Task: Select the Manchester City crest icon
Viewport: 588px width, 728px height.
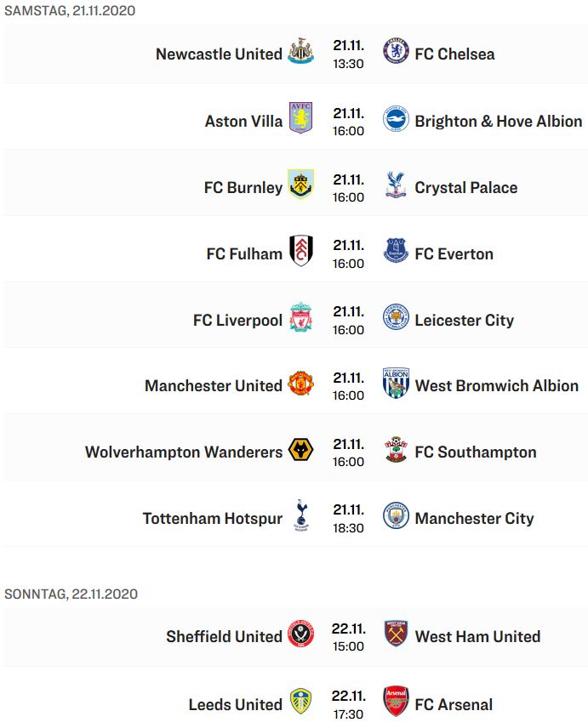Action: click(x=396, y=517)
